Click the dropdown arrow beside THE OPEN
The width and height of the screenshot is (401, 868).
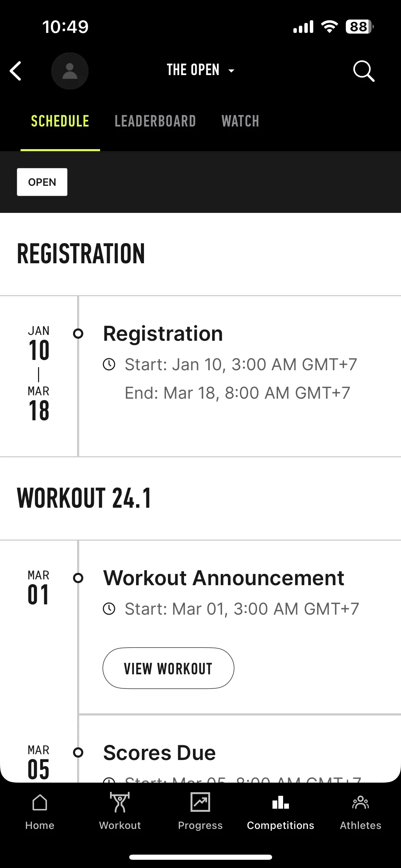point(231,71)
